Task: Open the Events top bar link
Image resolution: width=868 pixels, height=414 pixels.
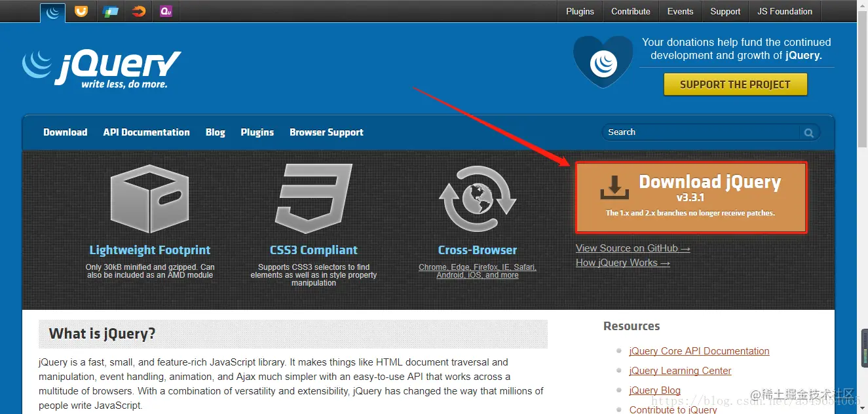Action: pyautogui.click(x=680, y=12)
